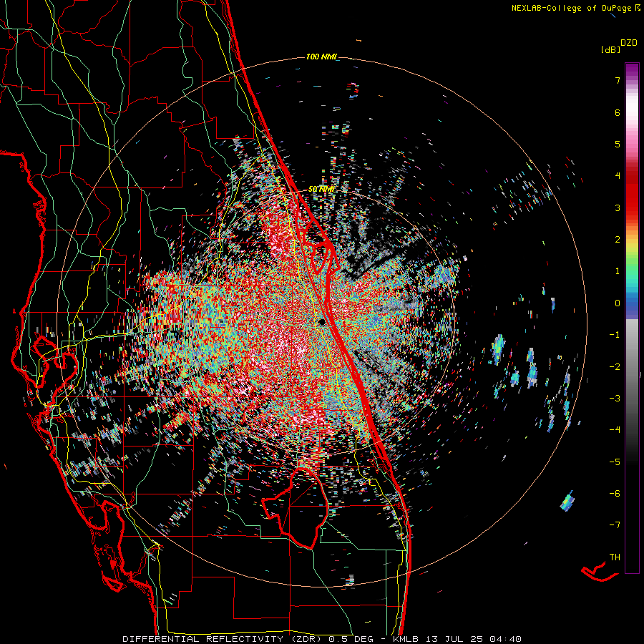Click the -1 value on the color scale
Screen dimensions: 644x644
[x=615, y=335]
